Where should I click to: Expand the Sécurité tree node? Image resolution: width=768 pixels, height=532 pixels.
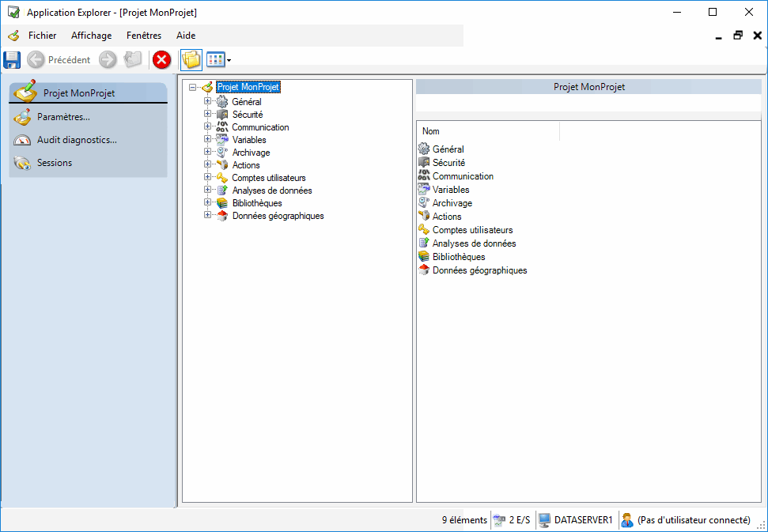208,114
